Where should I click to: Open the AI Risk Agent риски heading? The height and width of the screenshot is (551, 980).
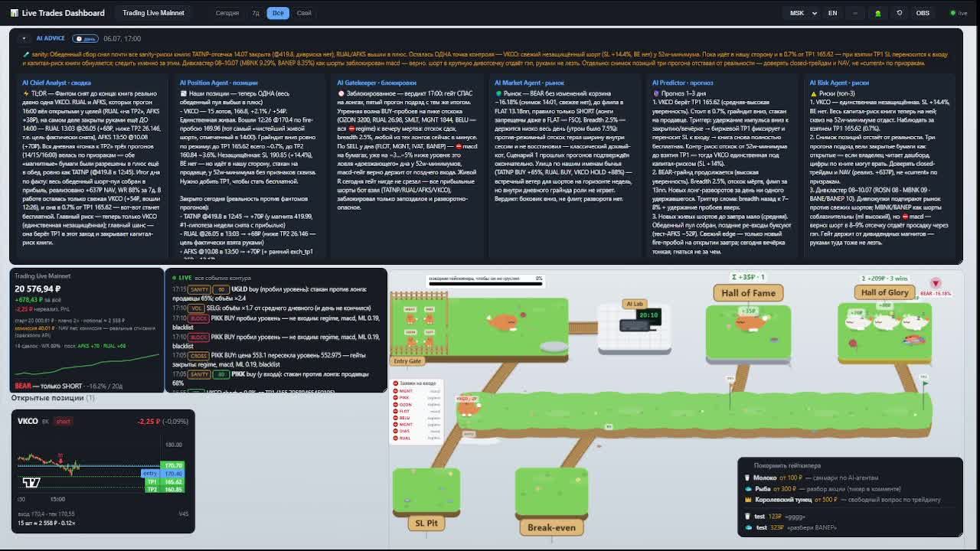point(839,83)
